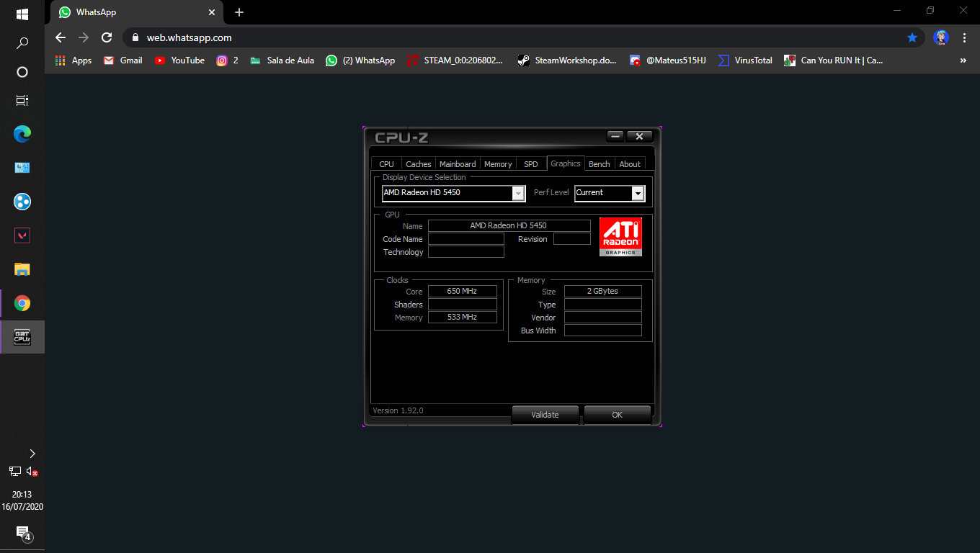
Task: Click the 533 MHz memory clock
Action: click(x=463, y=318)
